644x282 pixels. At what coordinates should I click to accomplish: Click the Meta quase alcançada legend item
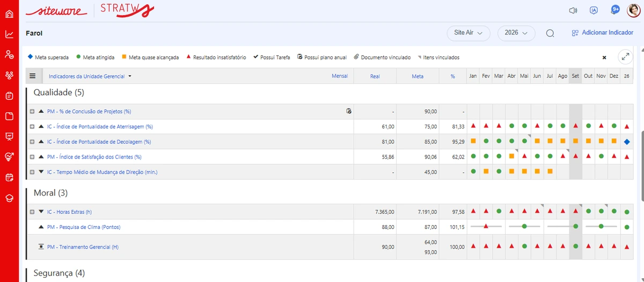coord(150,57)
